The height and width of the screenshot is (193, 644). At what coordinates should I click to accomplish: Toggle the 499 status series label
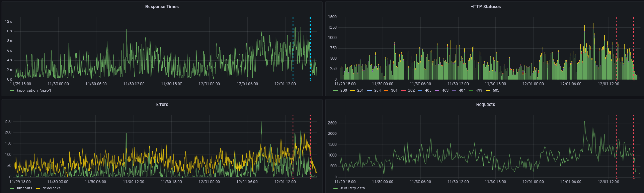479,91
